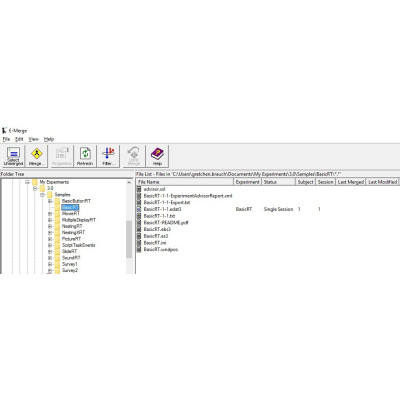400x400 pixels.
Task: Select the SlideRT folder
Action: [x=69, y=251]
